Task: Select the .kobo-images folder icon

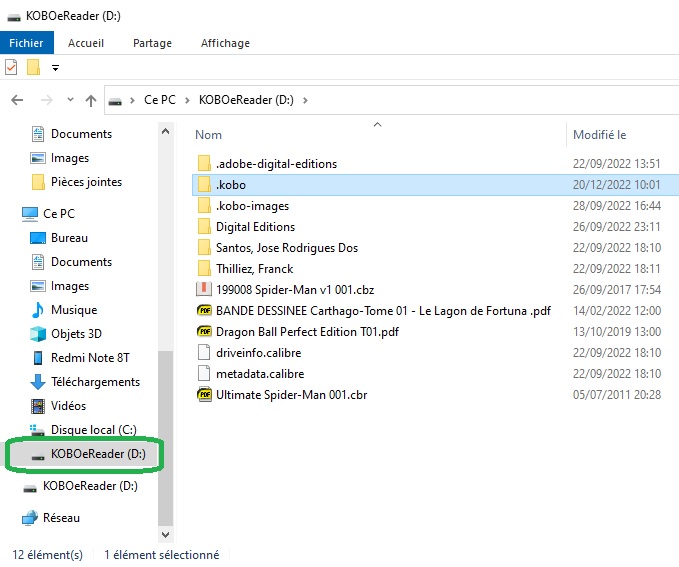Action: 204,205
